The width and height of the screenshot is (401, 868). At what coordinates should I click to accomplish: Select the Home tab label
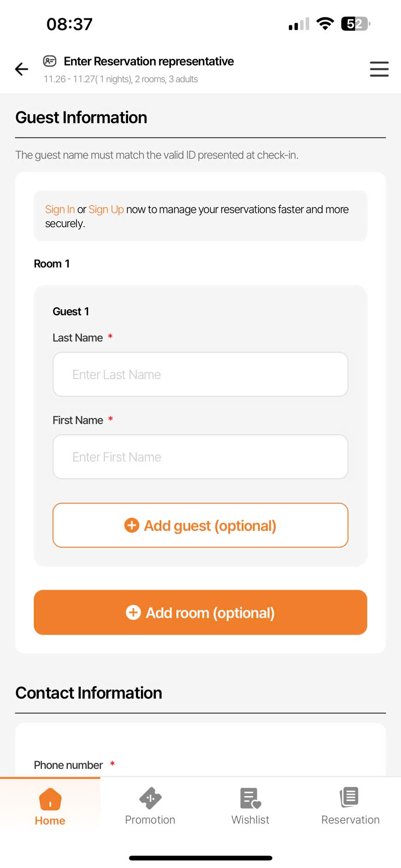pyautogui.click(x=50, y=821)
